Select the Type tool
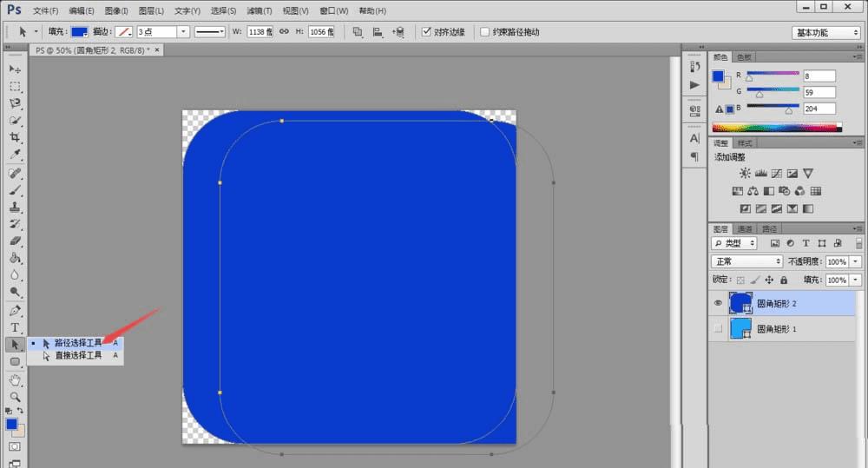Viewport: 868px width, 468px height. (15, 327)
